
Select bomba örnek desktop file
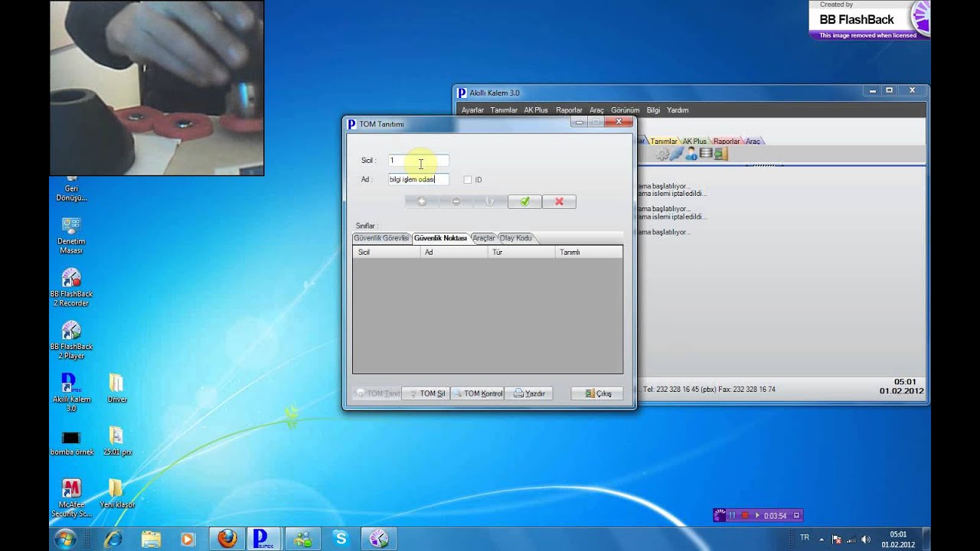click(x=71, y=442)
